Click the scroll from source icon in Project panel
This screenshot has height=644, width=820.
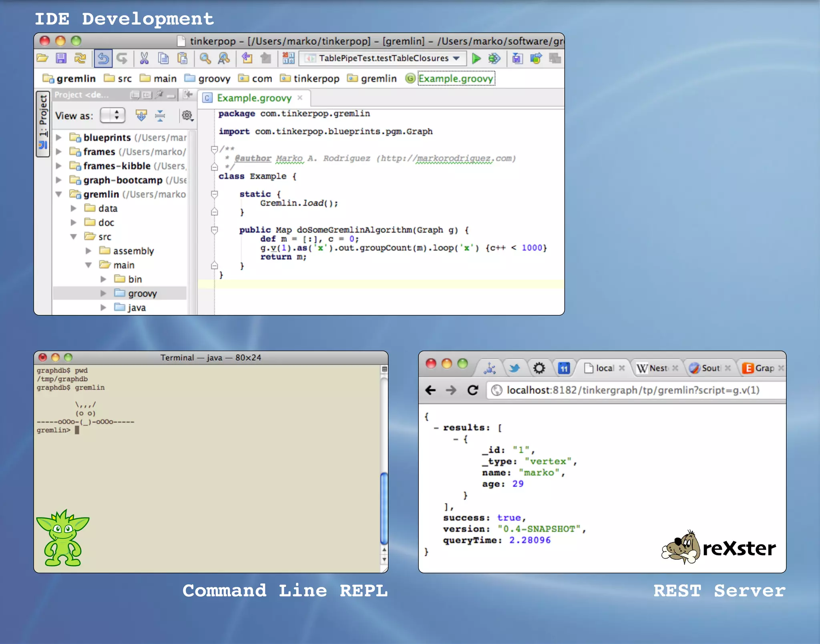tap(141, 115)
